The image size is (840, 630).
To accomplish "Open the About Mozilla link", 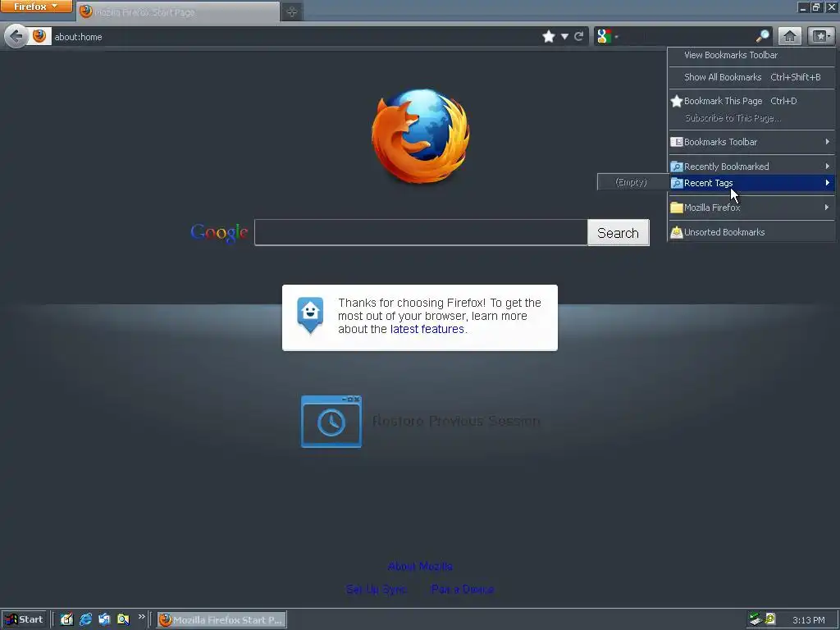I will click(x=420, y=566).
